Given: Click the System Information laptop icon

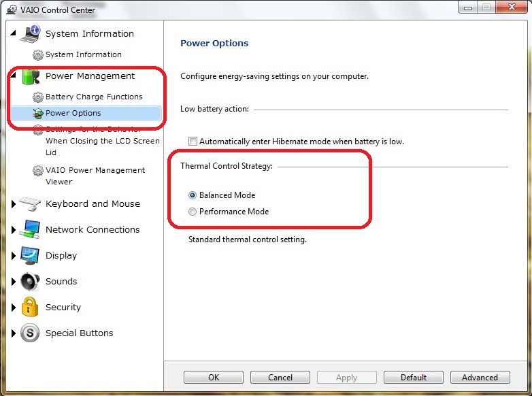Looking at the screenshot, I should (x=30, y=33).
